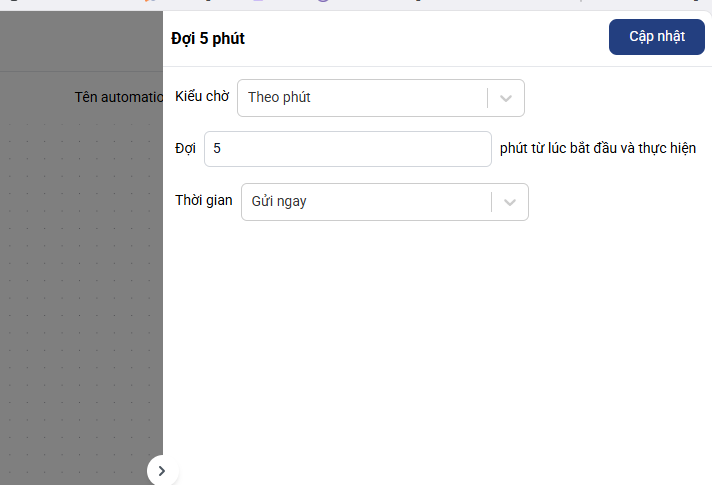Click the panel title Đợi 5 phút

[208, 39]
